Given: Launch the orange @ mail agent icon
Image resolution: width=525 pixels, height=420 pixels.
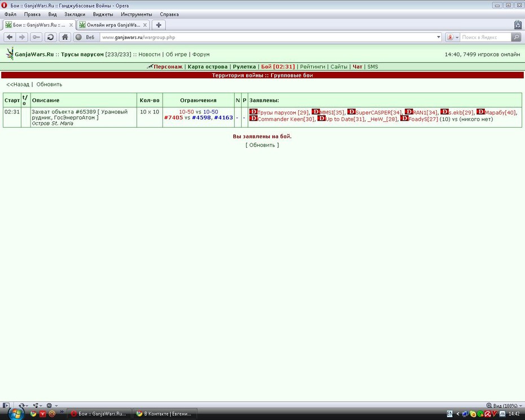Looking at the screenshot, I should coord(52,414).
